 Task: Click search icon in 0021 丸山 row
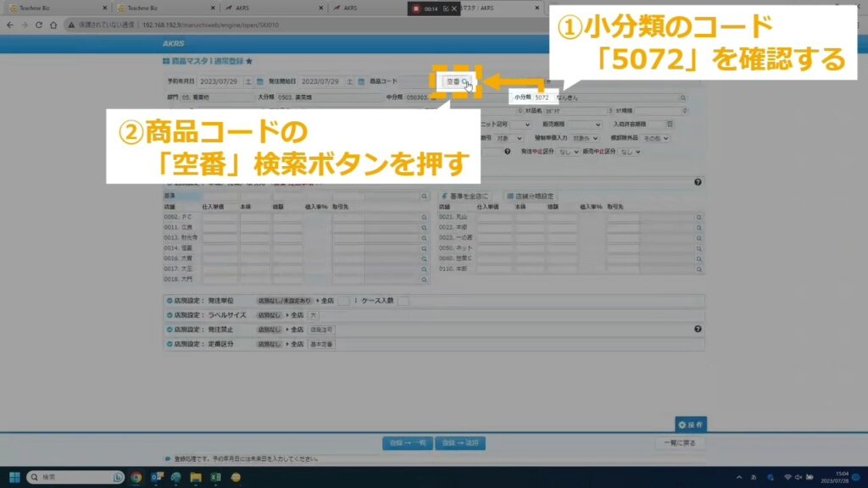pyautogui.click(x=699, y=218)
